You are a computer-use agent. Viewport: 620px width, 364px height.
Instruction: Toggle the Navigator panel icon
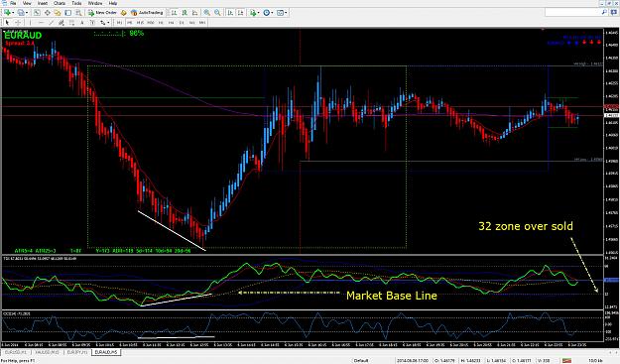(x=58, y=13)
